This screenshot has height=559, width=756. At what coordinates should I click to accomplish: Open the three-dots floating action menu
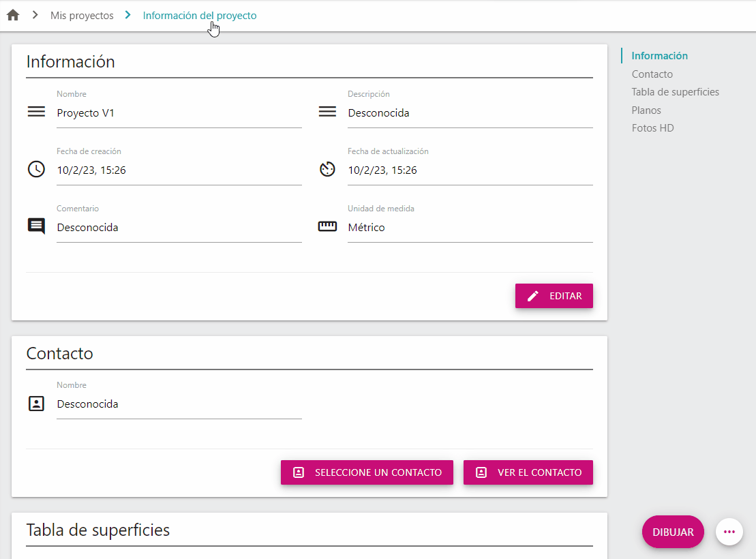(x=729, y=532)
